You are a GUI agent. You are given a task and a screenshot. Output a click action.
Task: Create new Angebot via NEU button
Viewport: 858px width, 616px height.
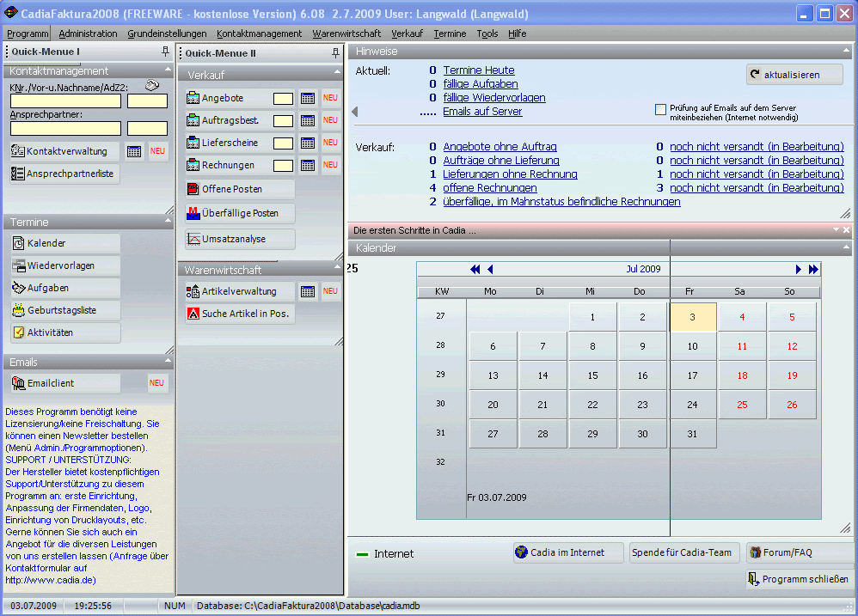click(330, 99)
